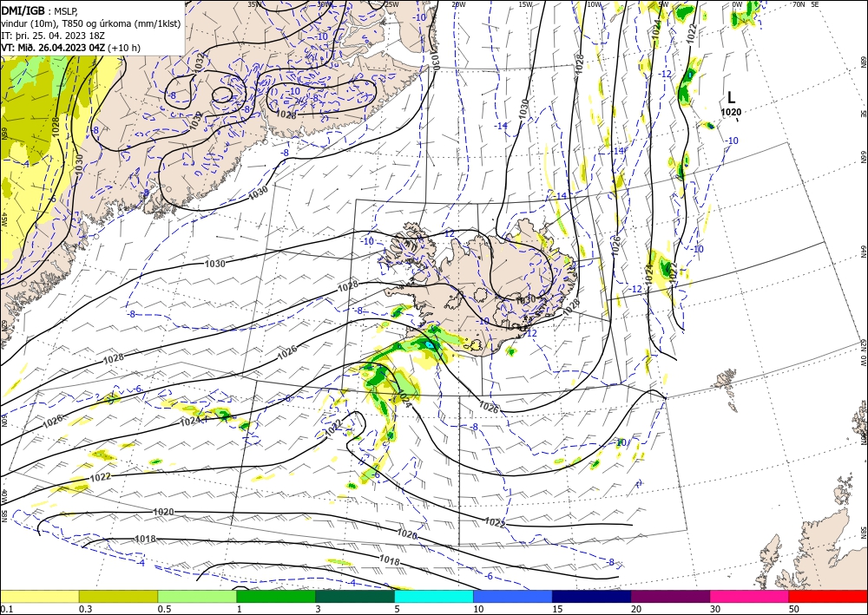This screenshot has width=868, height=615.
Task: Click the "VT: Mið. 26.04.2023 04Z (+10 h)" line
Action: pyautogui.click(x=70, y=48)
